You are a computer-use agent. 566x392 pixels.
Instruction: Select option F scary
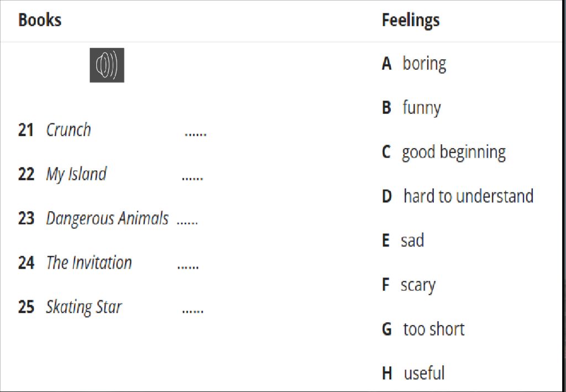click(x=408, y=285)
